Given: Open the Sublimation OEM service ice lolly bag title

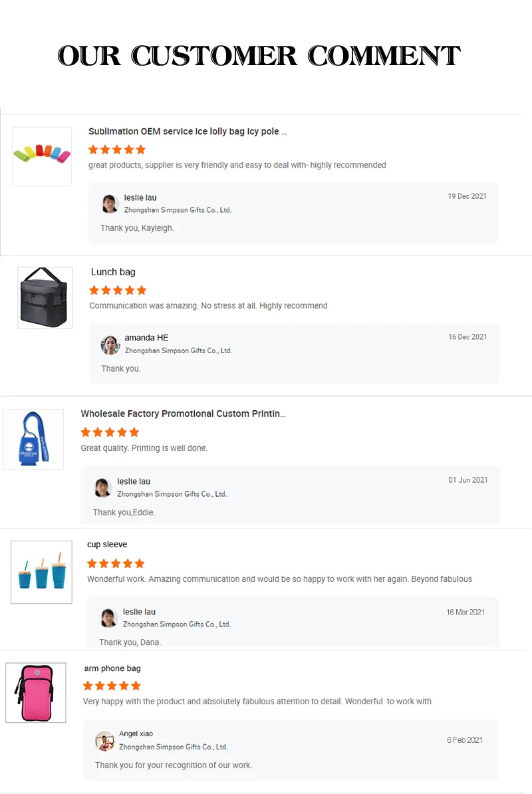Looking at the screenshot, I should [188, 132].
